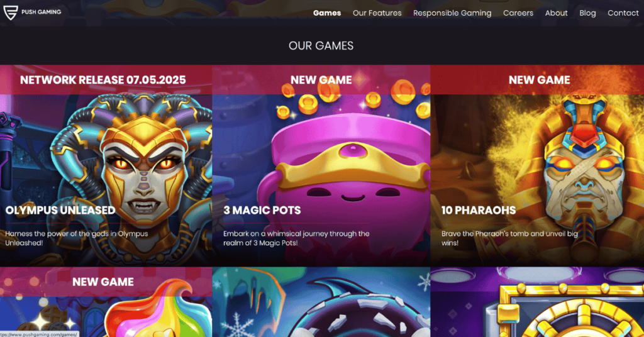The width and height of the screenshot is (644, 337).
Task: Navigate to the Blog section
Action: (x=587, y=13)
